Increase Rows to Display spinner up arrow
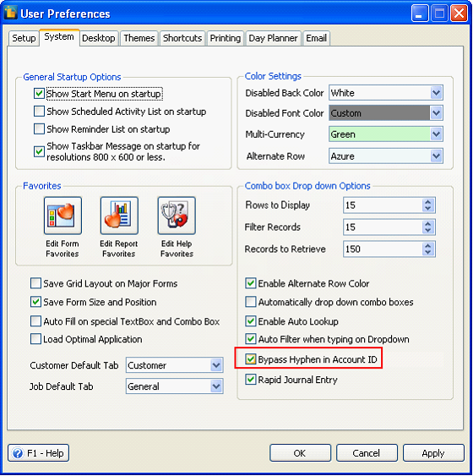 point(427,202)
